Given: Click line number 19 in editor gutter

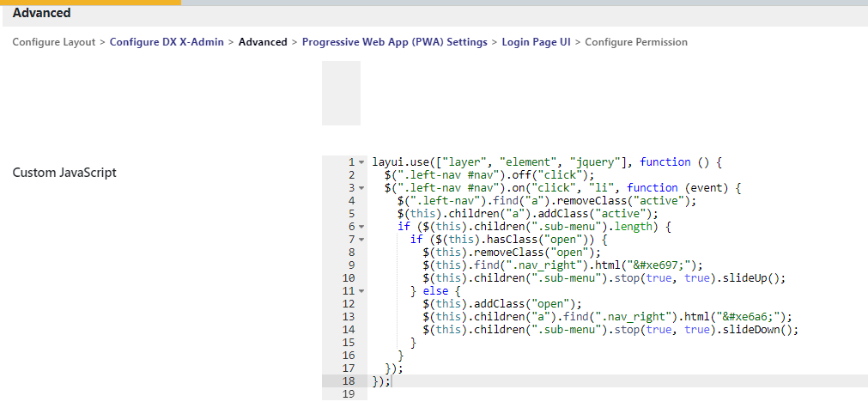Looking at the screenshot, I should click(x=349, y=394).
